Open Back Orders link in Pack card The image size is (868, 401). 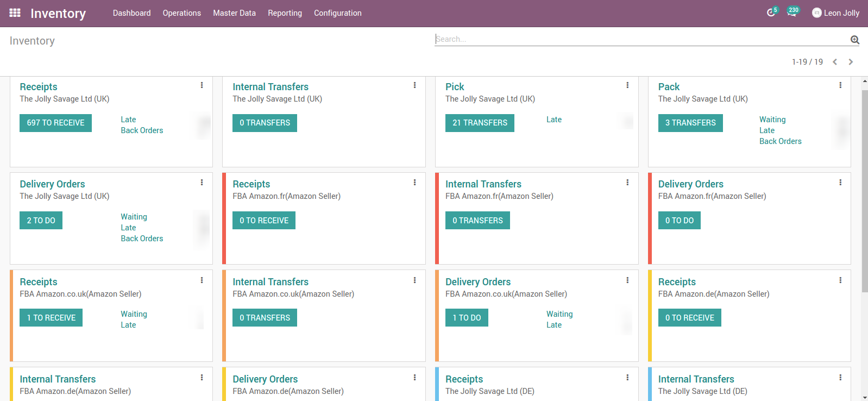(x=780, y=141)
